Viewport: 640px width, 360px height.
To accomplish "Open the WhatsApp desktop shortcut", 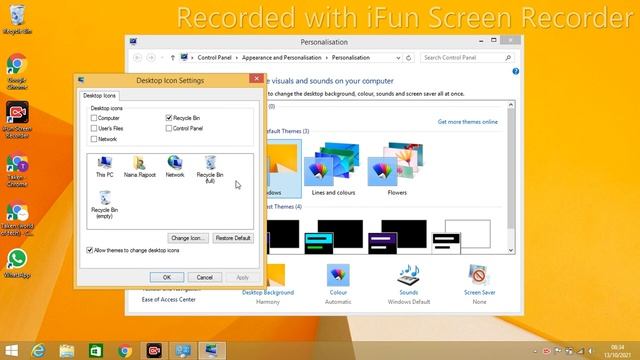I will [17, 264].
